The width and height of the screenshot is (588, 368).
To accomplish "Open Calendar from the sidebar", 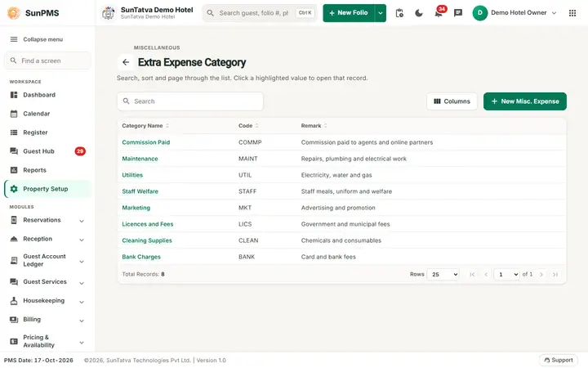I will (47, 114).
